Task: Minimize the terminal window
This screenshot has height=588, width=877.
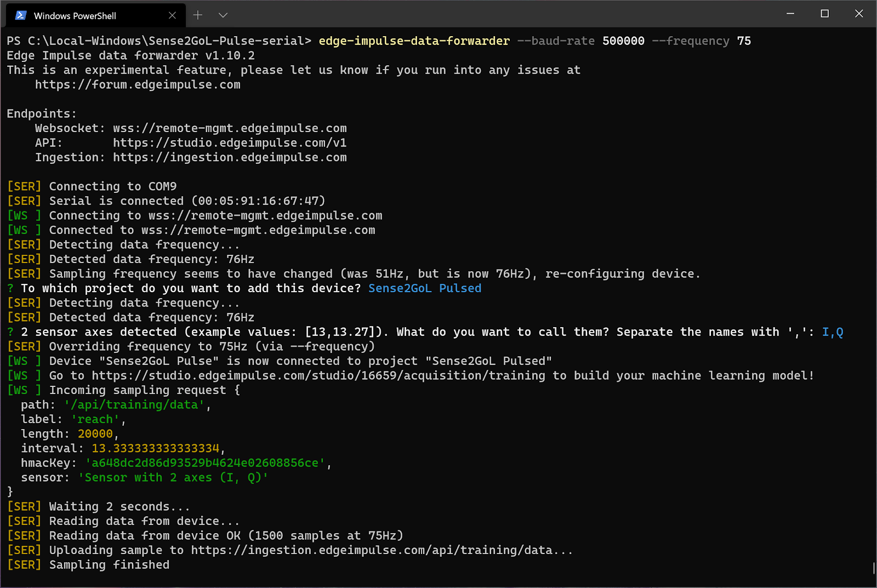Action: point(790,14)
